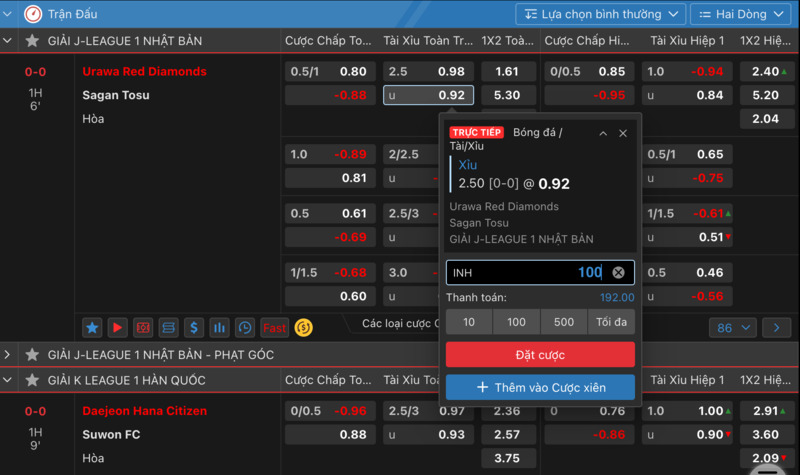Clear the stake amount with the X icon

(618, 273)
